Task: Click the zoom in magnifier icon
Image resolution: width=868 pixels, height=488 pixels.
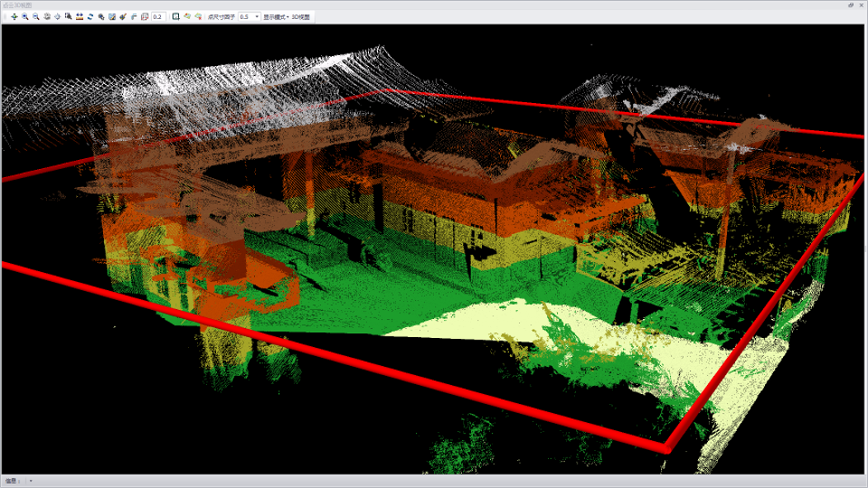Action: 26,16
